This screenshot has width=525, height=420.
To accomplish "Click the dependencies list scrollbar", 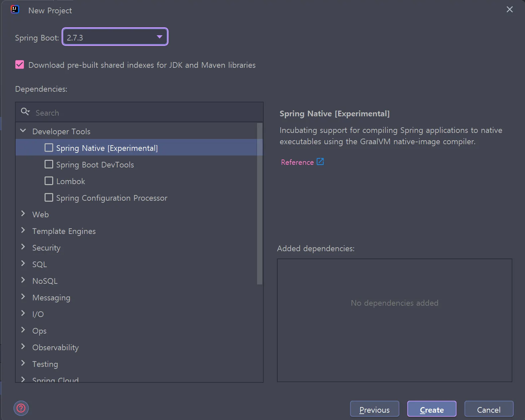I will 260,204.
